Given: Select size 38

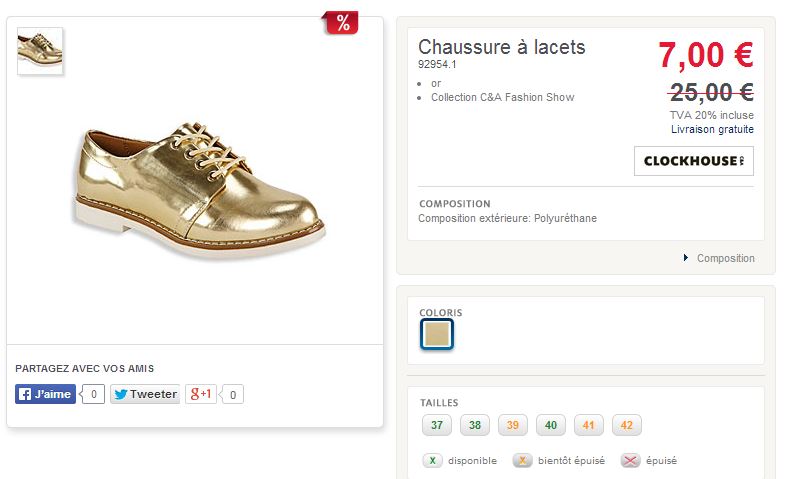Looking at the screenshot, I should [x=474, y=425].
